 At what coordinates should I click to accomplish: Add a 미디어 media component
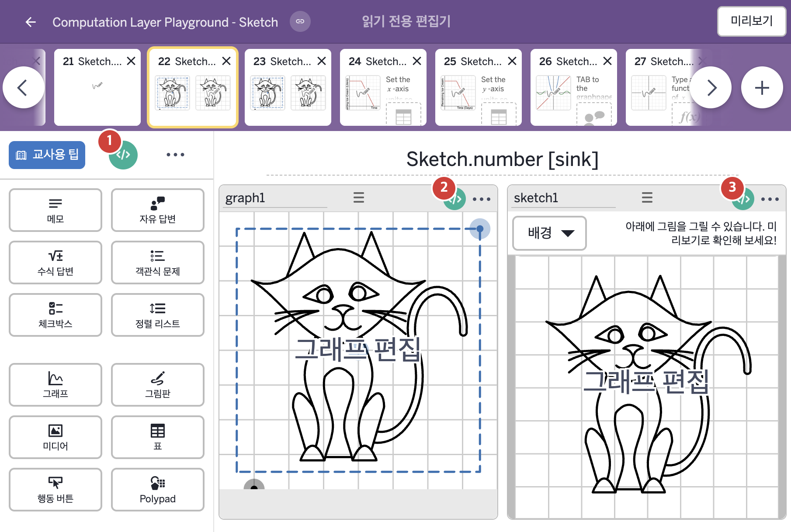point(56,437)
